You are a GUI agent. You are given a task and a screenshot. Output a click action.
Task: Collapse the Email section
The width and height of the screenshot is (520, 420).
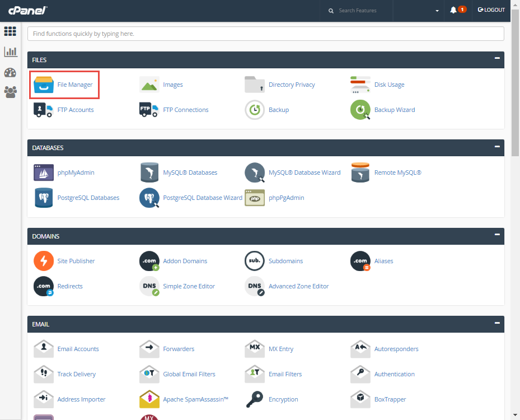[x=496, y=323]
